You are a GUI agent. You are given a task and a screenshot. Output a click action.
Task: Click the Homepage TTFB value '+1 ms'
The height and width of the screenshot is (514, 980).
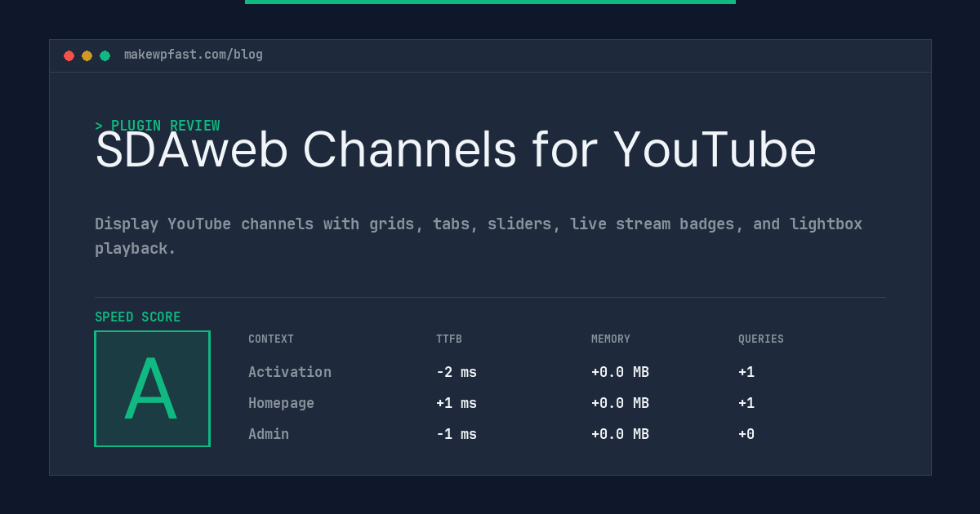click(x=457, y=403)
